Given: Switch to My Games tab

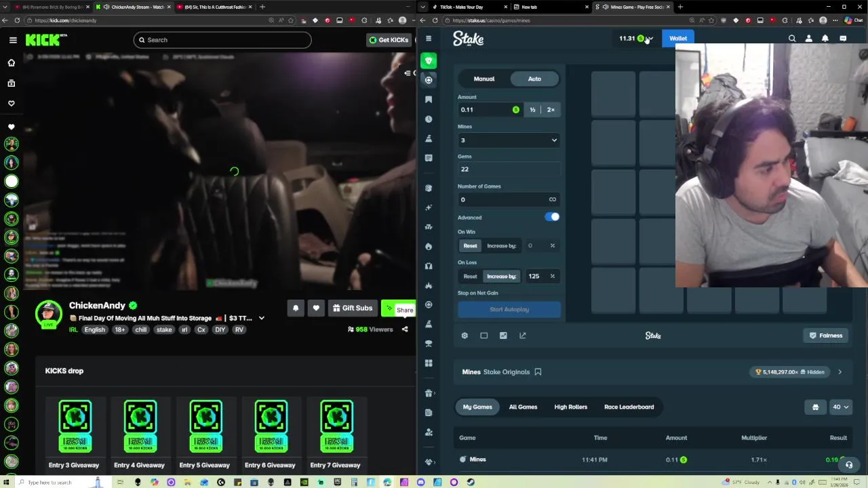Looking at the screenshot, I should coord(477,407).
